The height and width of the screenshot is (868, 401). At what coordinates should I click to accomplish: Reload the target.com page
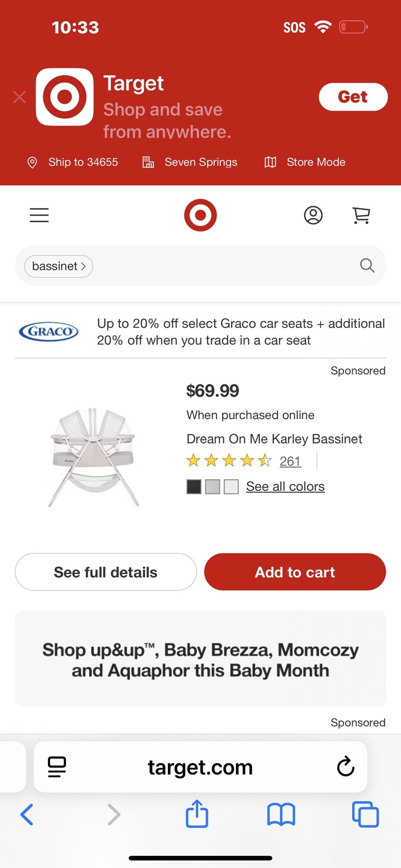point(345,766)
